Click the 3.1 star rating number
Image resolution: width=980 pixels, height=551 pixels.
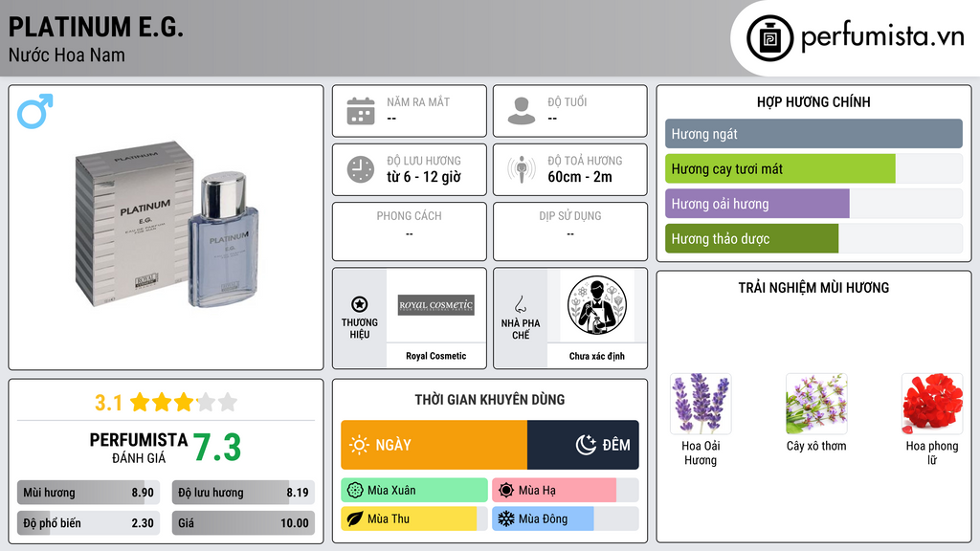pos(109,403)
